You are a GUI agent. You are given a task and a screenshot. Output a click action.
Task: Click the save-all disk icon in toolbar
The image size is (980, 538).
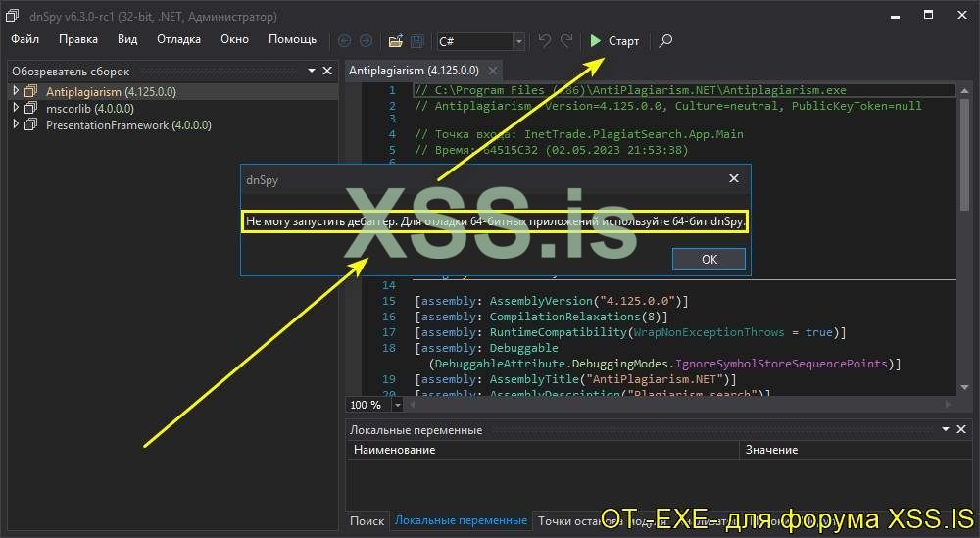416,41
